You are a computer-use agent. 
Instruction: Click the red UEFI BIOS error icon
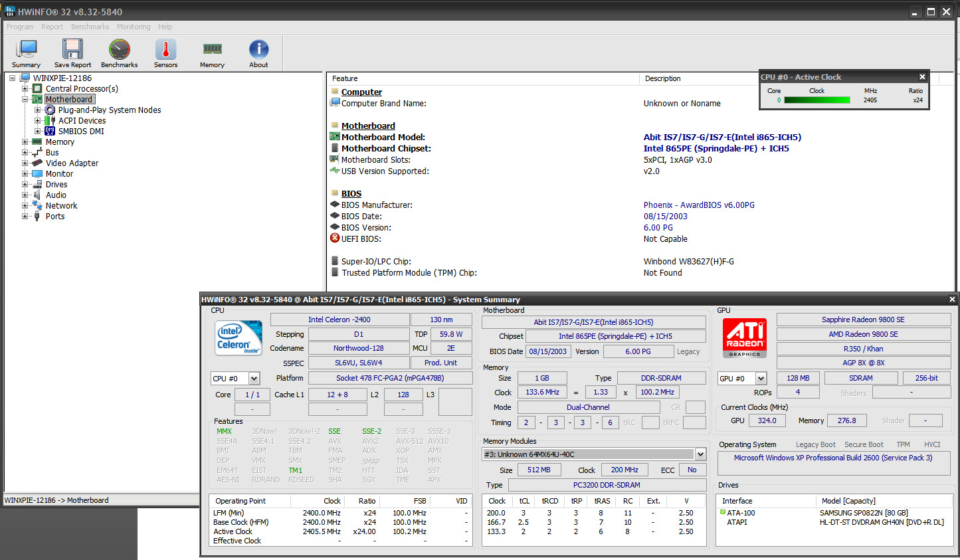click(x=335, y=238)
